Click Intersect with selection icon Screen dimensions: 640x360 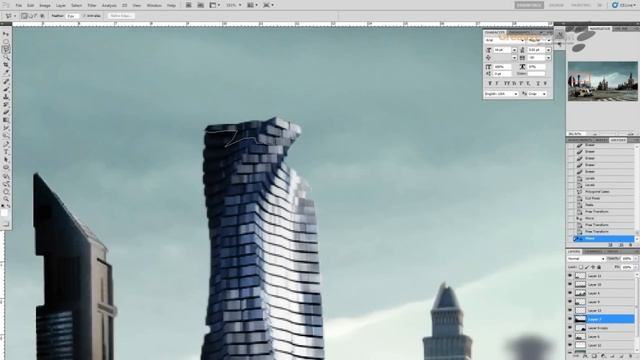42,16
